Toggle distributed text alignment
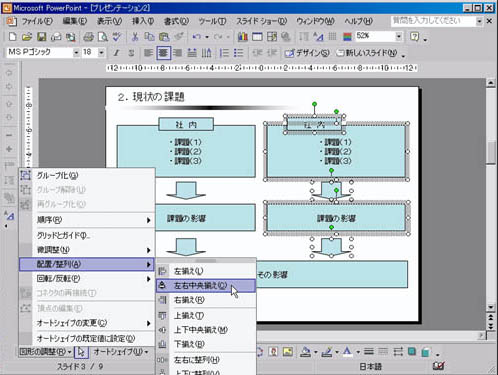This screenshot has width=498, height=375. [x=192, y=53]
